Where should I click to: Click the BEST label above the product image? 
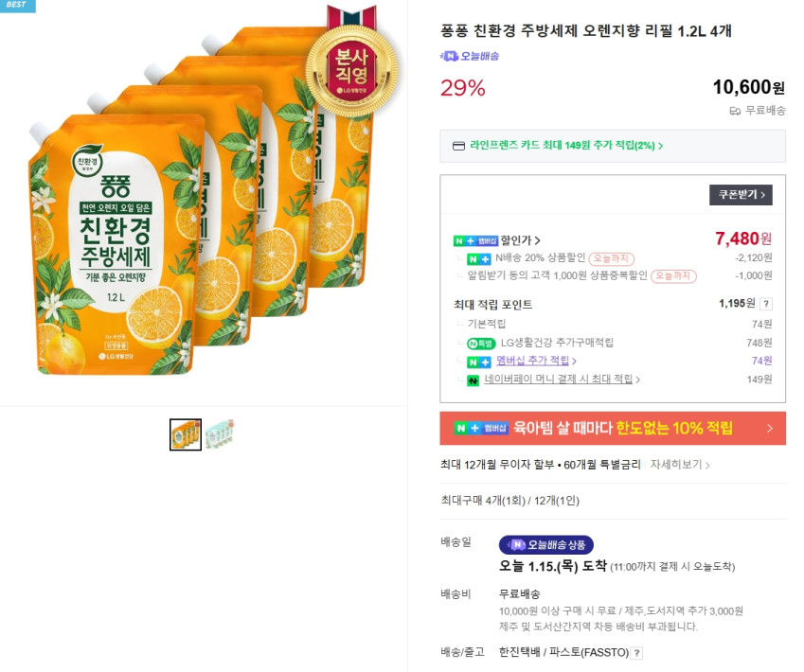[x=17, y=5]
